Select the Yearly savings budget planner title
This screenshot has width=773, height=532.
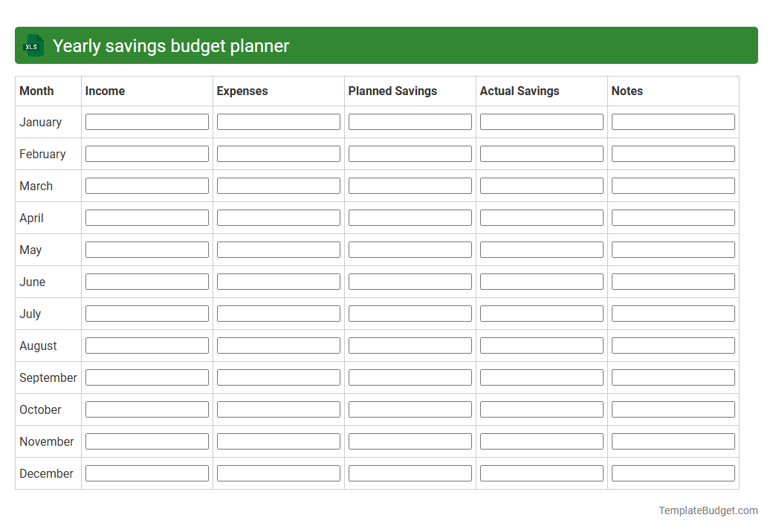coord(171,45)
